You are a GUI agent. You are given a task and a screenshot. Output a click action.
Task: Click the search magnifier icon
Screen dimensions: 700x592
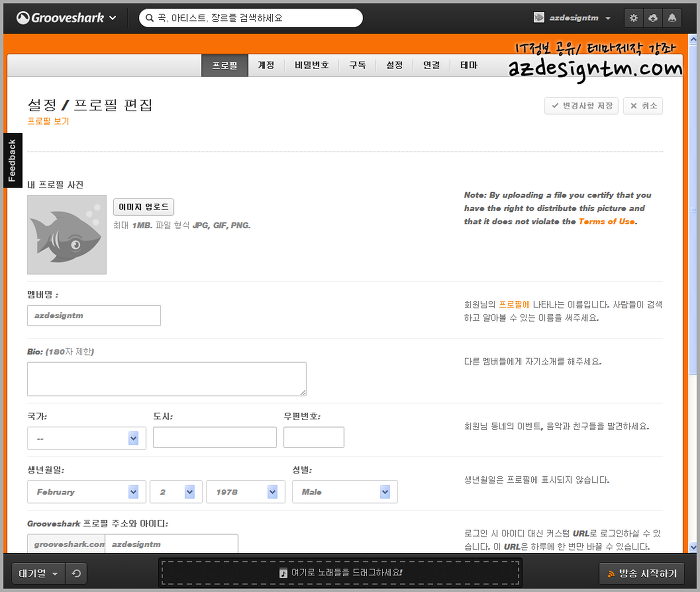[x=150, y=18]
